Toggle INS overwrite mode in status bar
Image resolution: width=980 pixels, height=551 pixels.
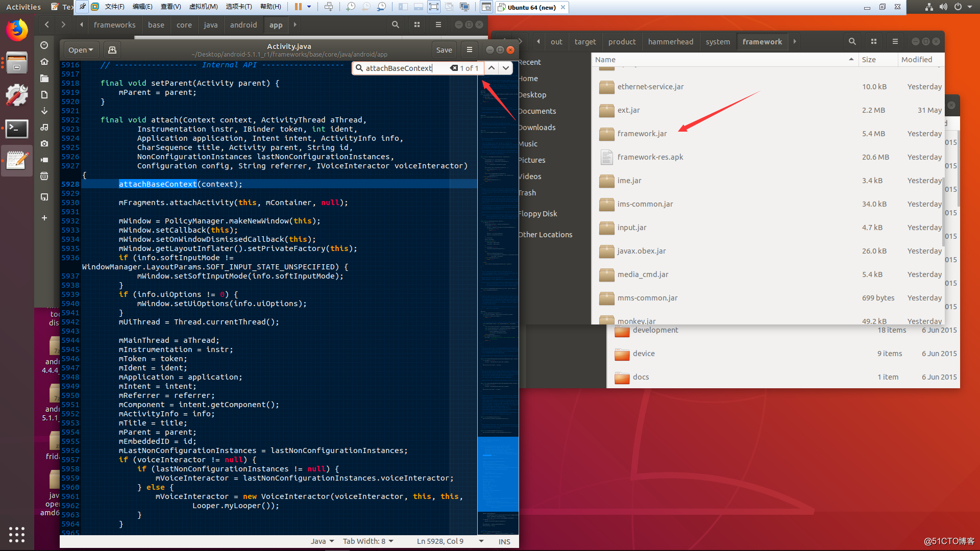tap(504, 541)
